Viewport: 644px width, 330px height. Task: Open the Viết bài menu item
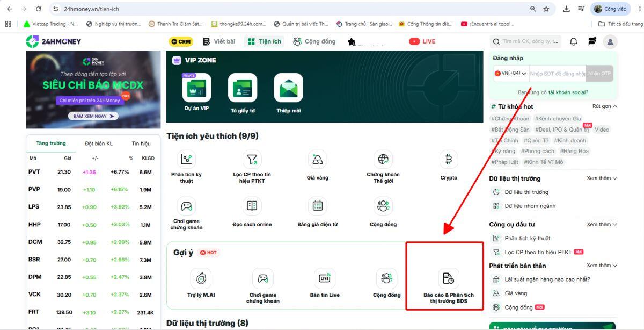pos(219,41)
